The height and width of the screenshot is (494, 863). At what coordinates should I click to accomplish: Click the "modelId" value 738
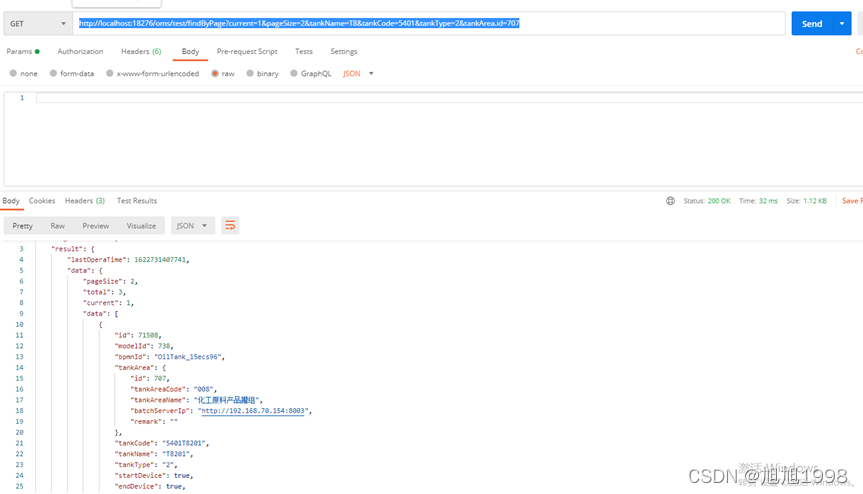(164, 346)
